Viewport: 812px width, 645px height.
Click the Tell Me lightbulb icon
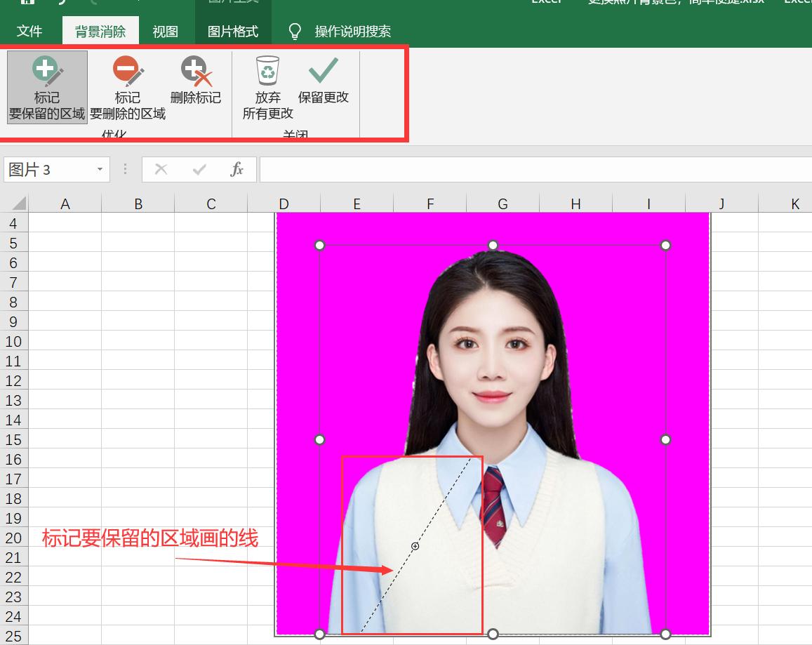[x=295, y=30]
